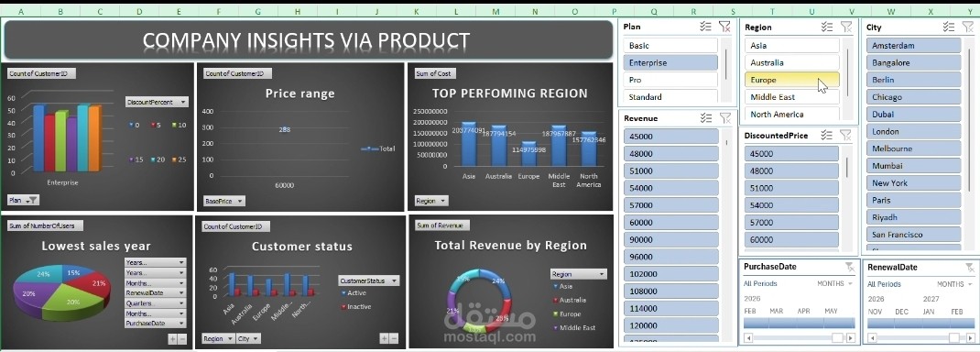Open City field button in Customer status chart
Viewport: 980px width, 352px height.
[x=248, y=338]
